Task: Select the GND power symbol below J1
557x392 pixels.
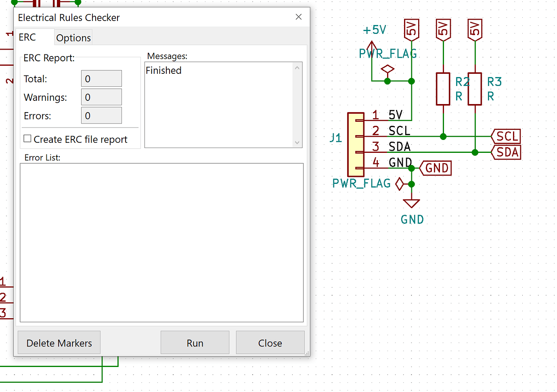Action: coord(411,202)
